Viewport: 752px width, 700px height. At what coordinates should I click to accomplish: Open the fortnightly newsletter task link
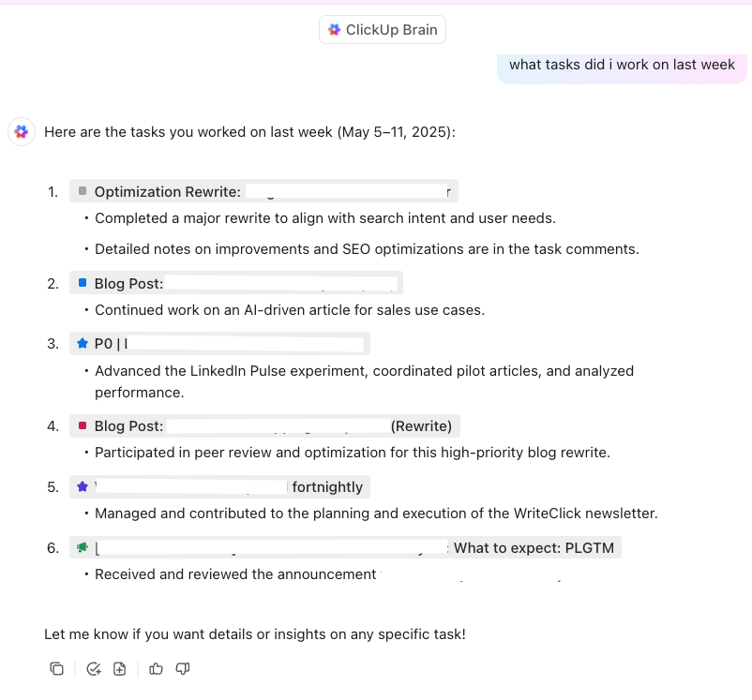point(219,486)
